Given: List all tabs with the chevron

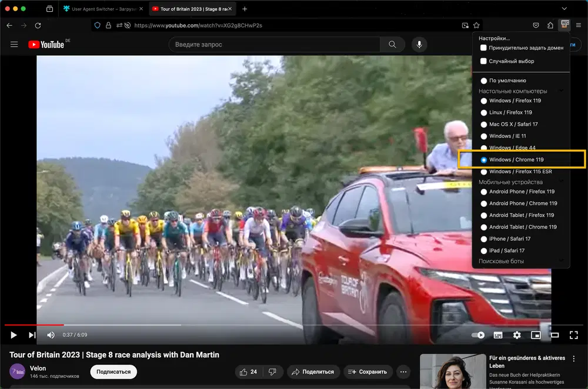Looking at the screenshot, I should click(x=564, y=9).
